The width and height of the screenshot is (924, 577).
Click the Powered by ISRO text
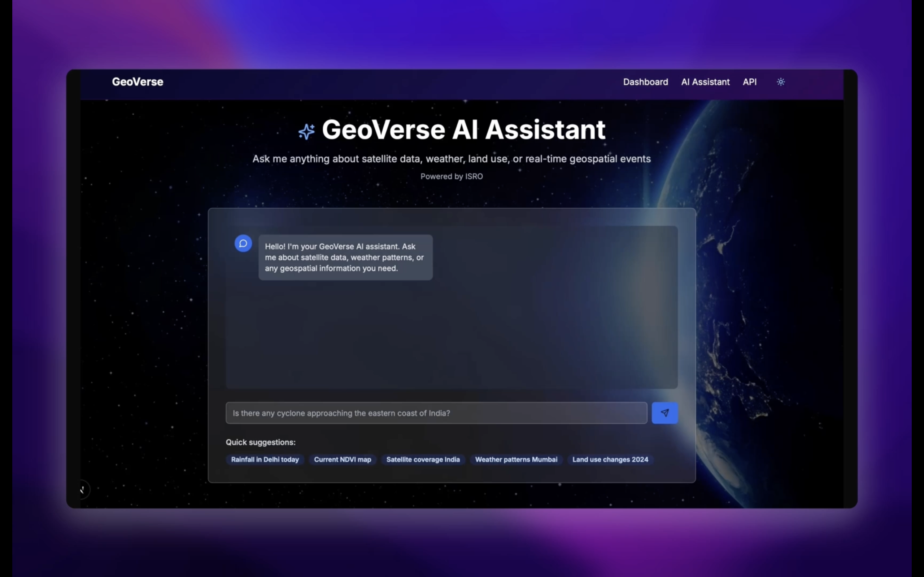pos(451,176)
